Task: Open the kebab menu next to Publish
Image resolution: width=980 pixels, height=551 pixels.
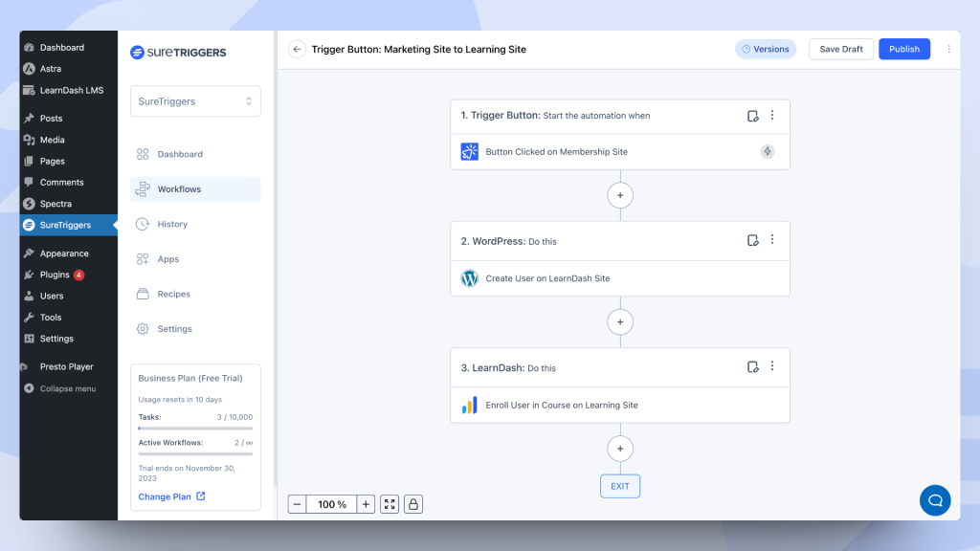Action: coord(948,49)
